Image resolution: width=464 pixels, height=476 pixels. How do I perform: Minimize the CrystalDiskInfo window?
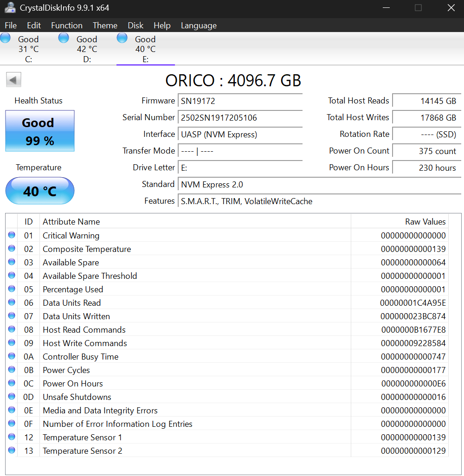point(386,7)
